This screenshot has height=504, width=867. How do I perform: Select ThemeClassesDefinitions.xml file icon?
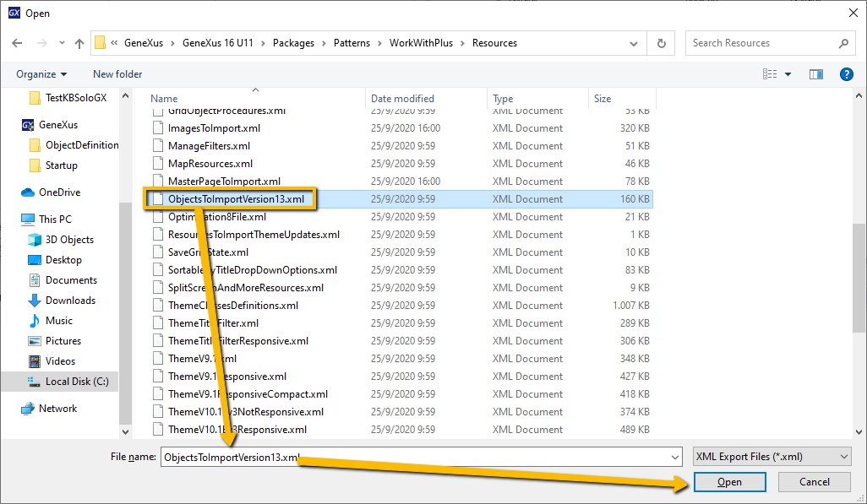(x=158, y=305)
